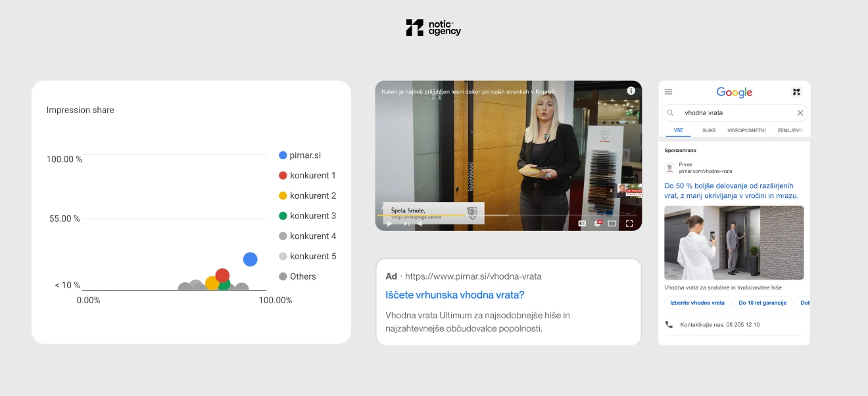868x396 pixels.
Task: Click the 'konkurent 5' legend label
Action: 313,256
